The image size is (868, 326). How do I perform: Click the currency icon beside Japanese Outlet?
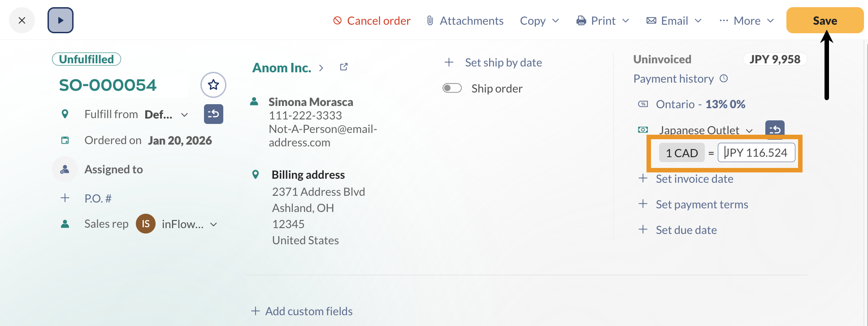coord(643,130)
